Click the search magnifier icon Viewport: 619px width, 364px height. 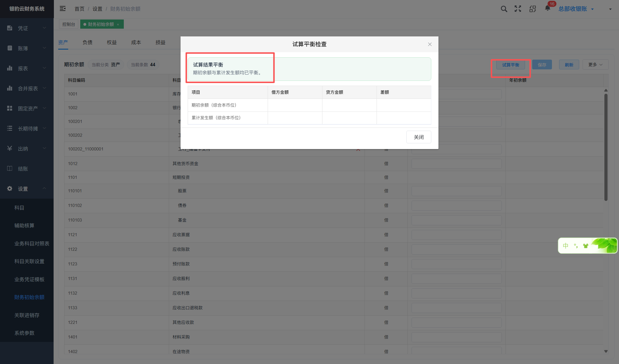coord(504,9)
